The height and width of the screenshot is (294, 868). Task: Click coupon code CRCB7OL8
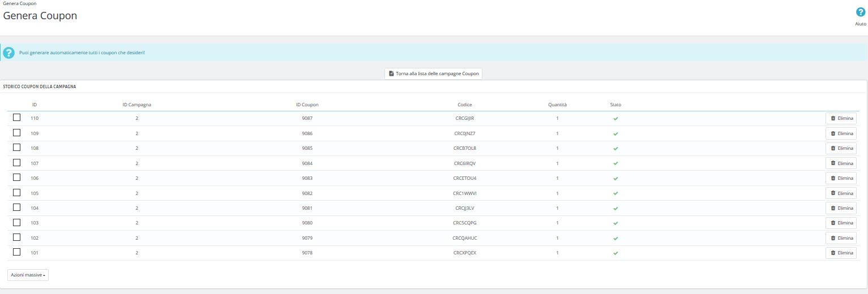465,148
